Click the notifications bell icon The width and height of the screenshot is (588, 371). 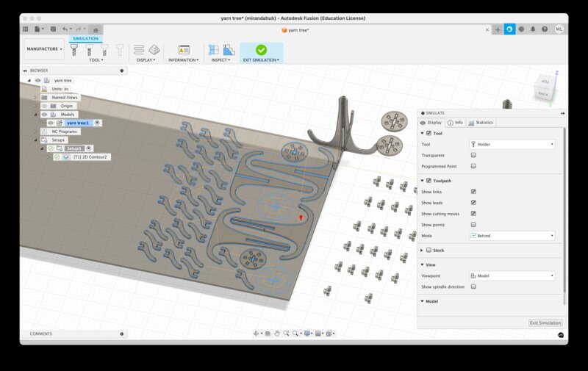[x=534, y=29]
